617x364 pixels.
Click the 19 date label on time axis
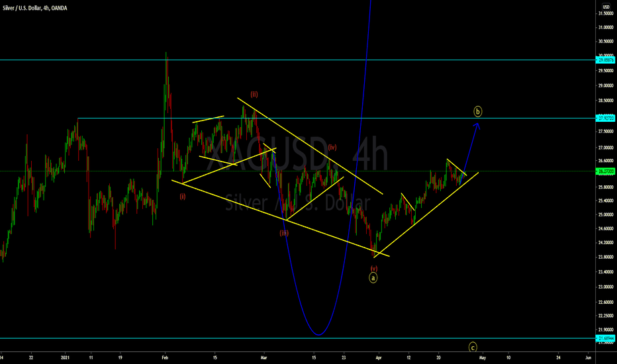[120, 357]
